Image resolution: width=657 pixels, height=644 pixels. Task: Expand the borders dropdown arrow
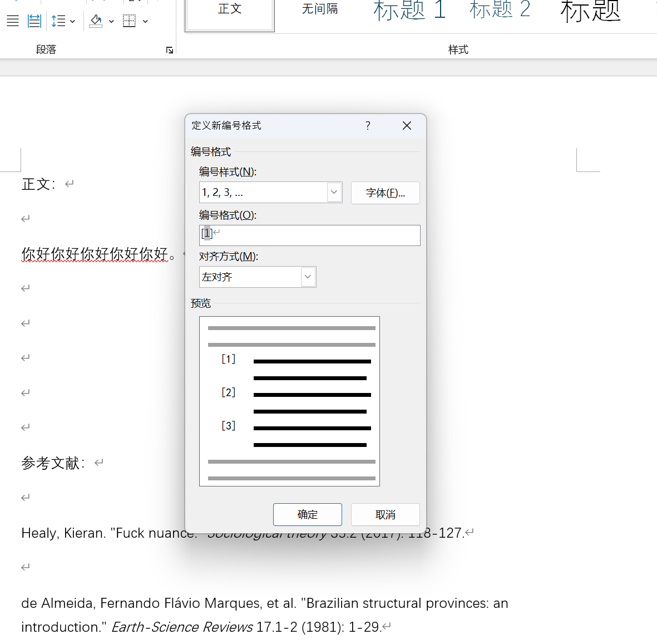[145, 21]
